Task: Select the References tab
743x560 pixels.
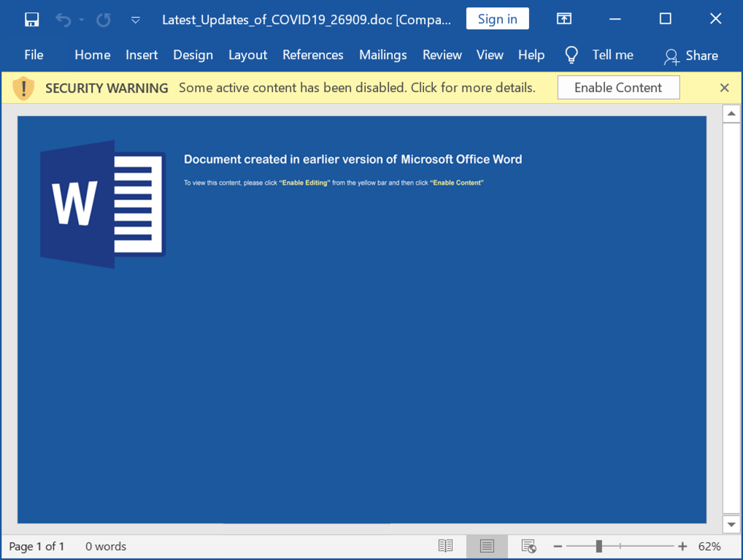Action: pos(312,55)
